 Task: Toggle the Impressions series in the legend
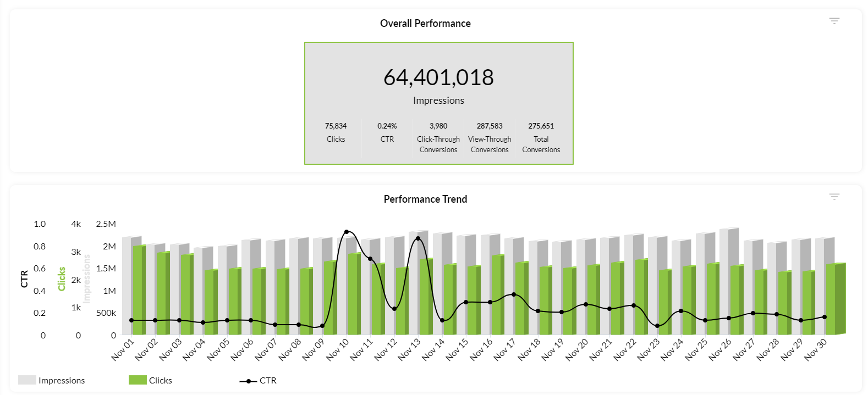tap(61, 381)
